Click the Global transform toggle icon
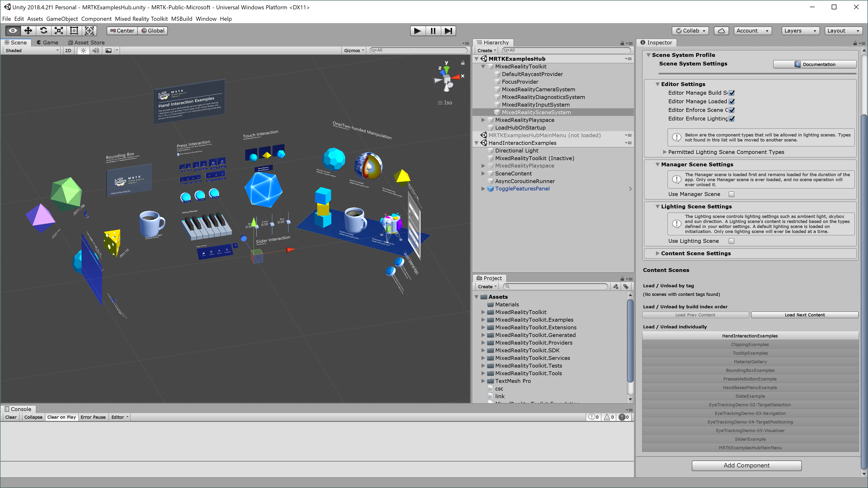The image size is (868, 488). [x=154, y=30]
